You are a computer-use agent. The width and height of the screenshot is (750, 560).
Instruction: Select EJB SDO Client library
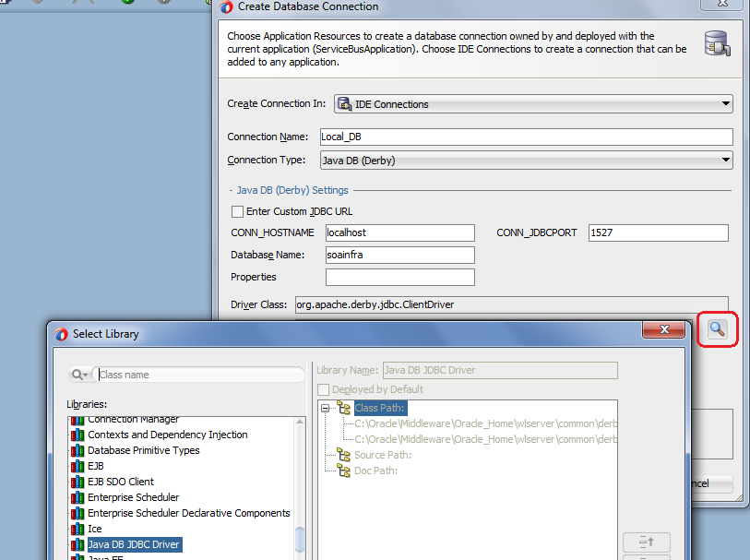coord(121,482)
